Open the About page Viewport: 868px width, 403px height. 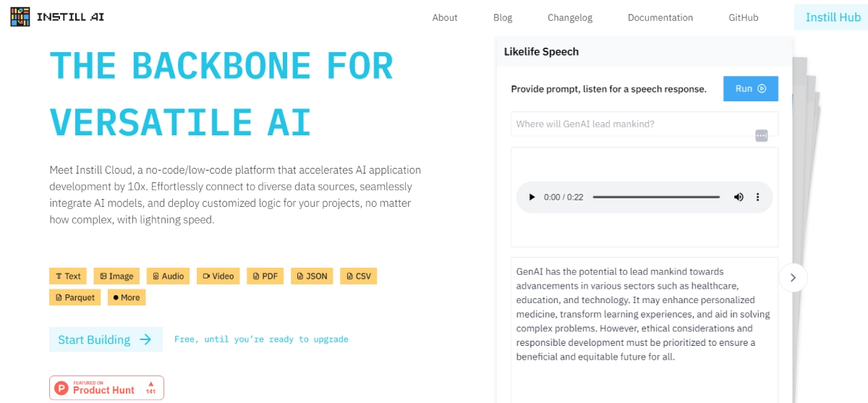click(x=445, y=17)
